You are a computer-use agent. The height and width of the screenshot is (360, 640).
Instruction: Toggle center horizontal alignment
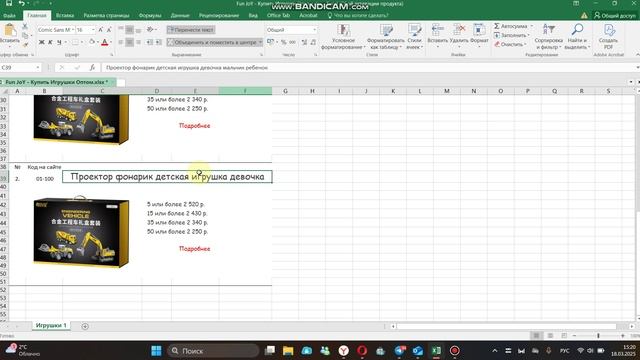[x=129, y=42]
